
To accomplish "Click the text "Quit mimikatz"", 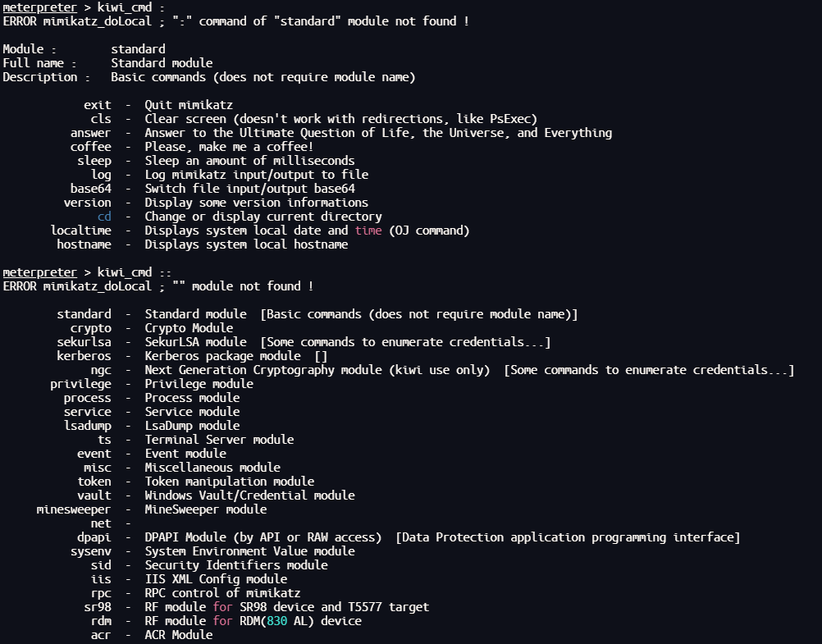I will click(x=189, y=105).
